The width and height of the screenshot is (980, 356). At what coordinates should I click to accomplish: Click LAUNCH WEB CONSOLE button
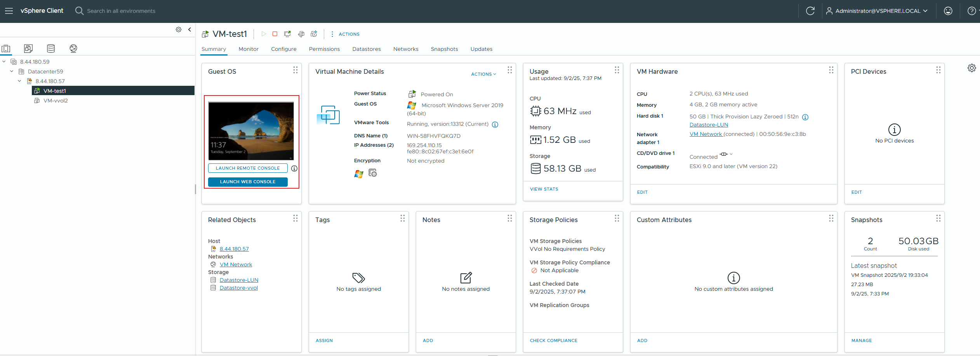tap(248, 182)
